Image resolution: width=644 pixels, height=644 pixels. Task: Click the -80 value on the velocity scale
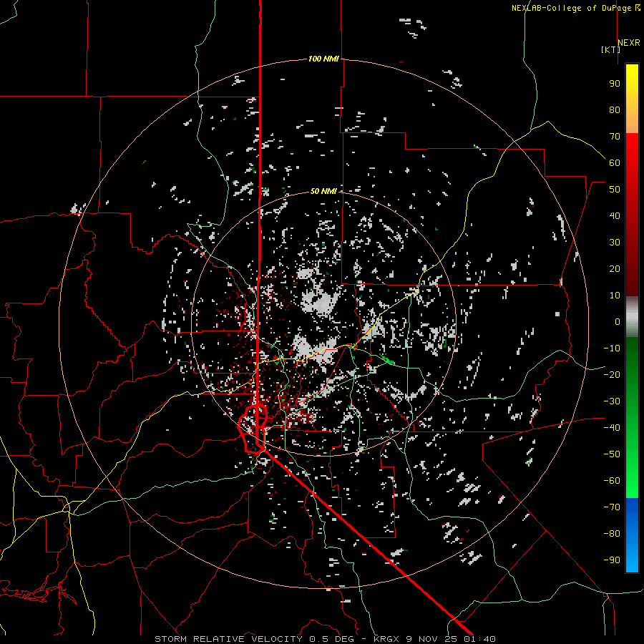[x=612, y=534]
